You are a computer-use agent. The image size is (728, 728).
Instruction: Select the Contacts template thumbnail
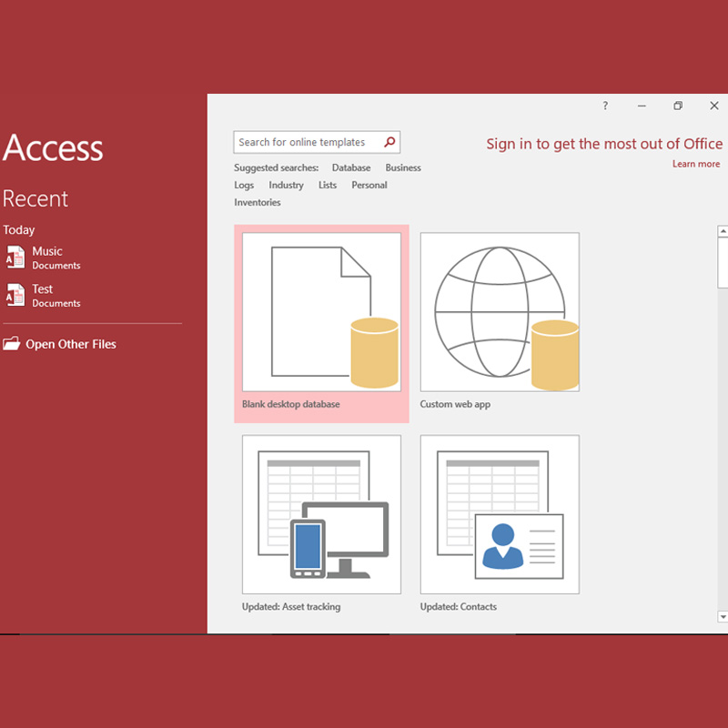point(500,514)
